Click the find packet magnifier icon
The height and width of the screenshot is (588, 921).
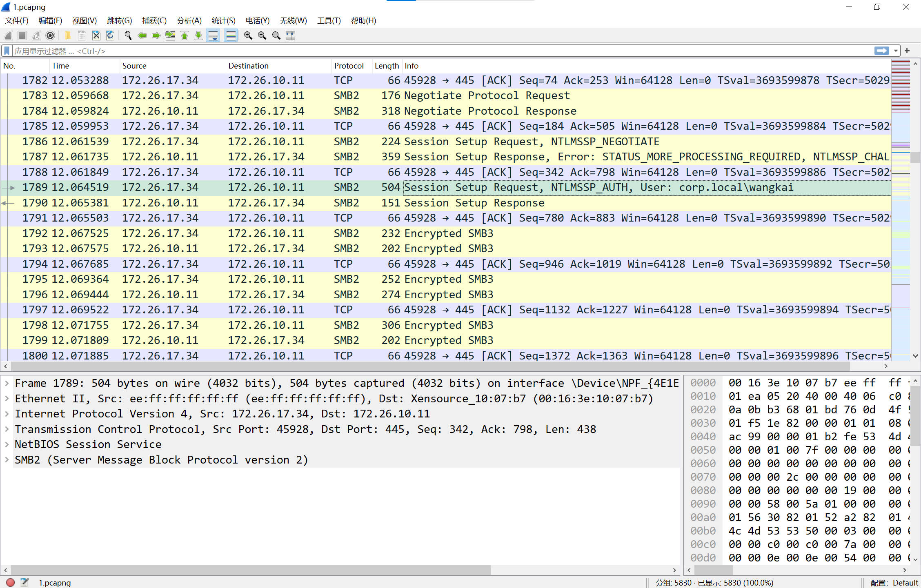[128, 36]
